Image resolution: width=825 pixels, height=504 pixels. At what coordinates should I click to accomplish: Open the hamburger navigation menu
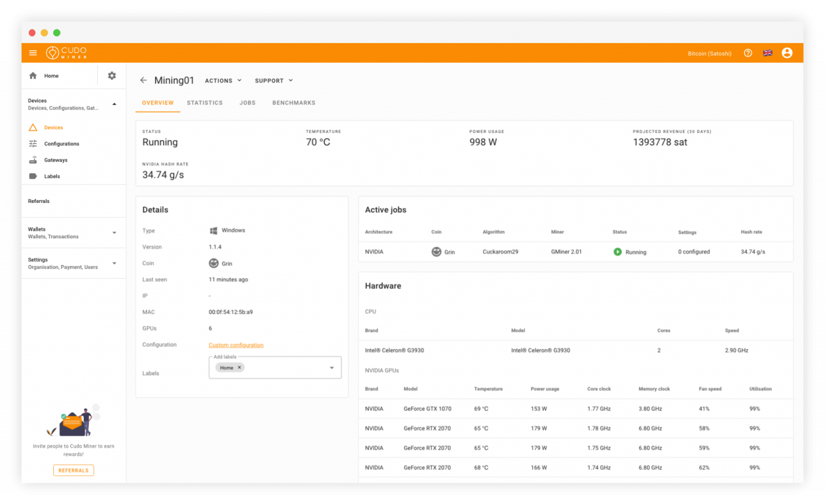click(33, 53)
